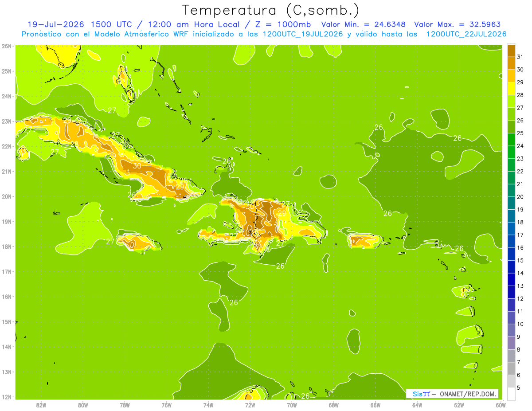The image size is (532, 411).
Task: Click the longitude axis label 68W
Action: [x=333, y=404]
